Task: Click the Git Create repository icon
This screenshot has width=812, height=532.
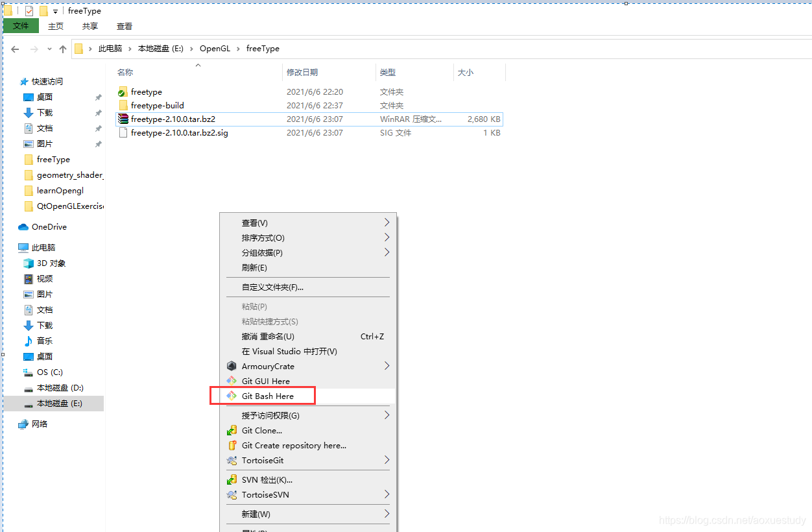Action: (232, 445)
